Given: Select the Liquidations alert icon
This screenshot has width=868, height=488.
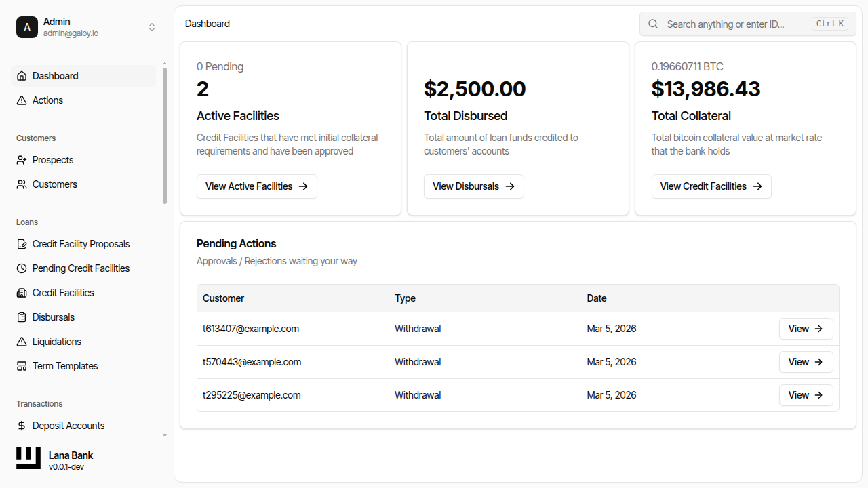Looking at the screenshot, I should 21,341.
